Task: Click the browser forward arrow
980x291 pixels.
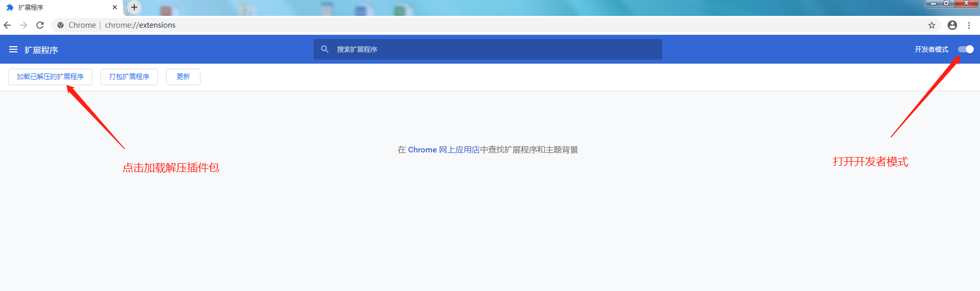Action: pos(24,25)
